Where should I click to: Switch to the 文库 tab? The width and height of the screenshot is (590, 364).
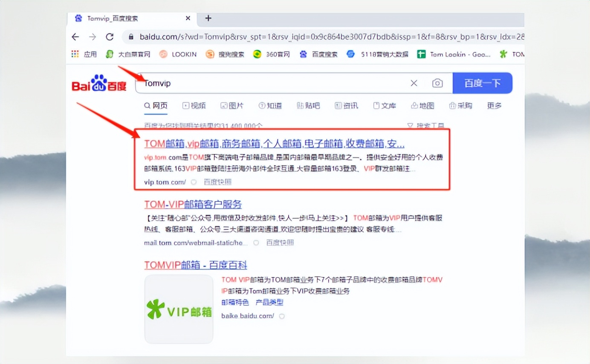(x=385, y=106)
